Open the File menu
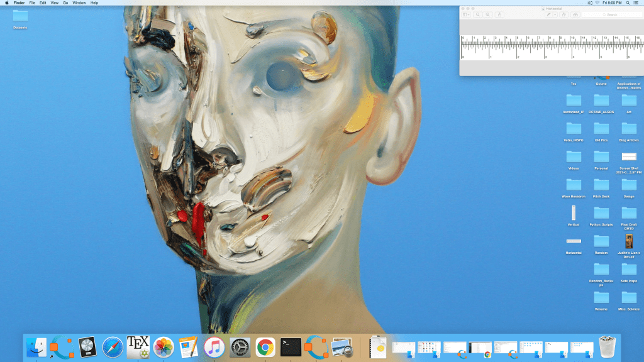This screenshot has width=644, height=362. point(32,3)
